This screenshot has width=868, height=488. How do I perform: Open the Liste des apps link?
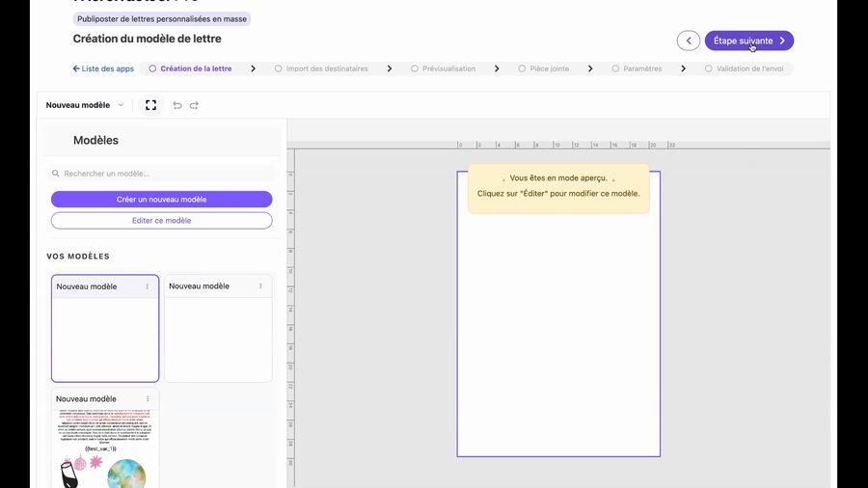[103, 68]
